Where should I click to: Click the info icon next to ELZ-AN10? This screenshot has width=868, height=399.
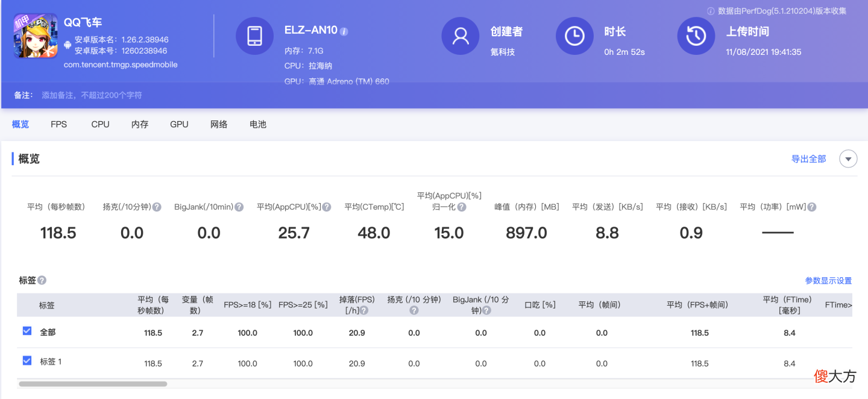coord(344,31)
